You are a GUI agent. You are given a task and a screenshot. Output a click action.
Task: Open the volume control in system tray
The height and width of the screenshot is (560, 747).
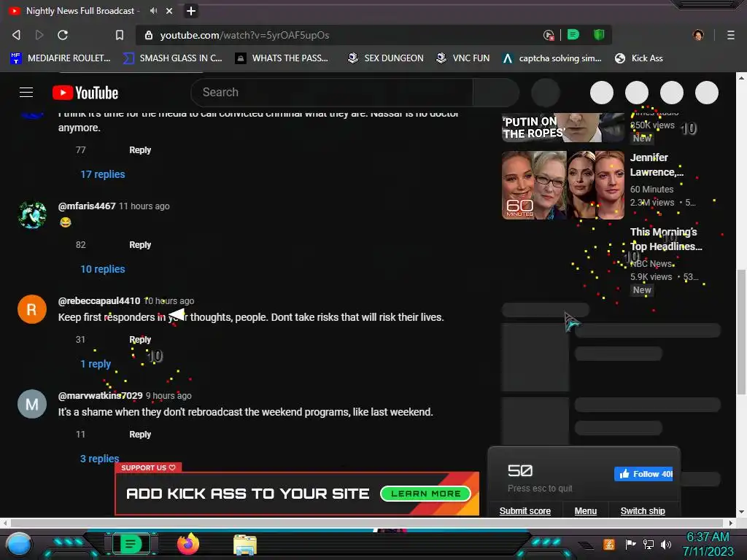[x=666, y=544]
